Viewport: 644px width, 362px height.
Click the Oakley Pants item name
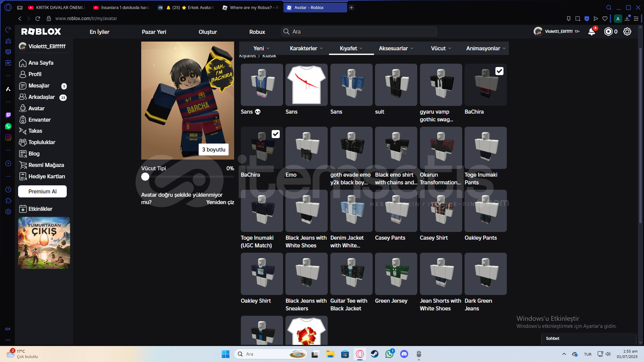[480, 238]
